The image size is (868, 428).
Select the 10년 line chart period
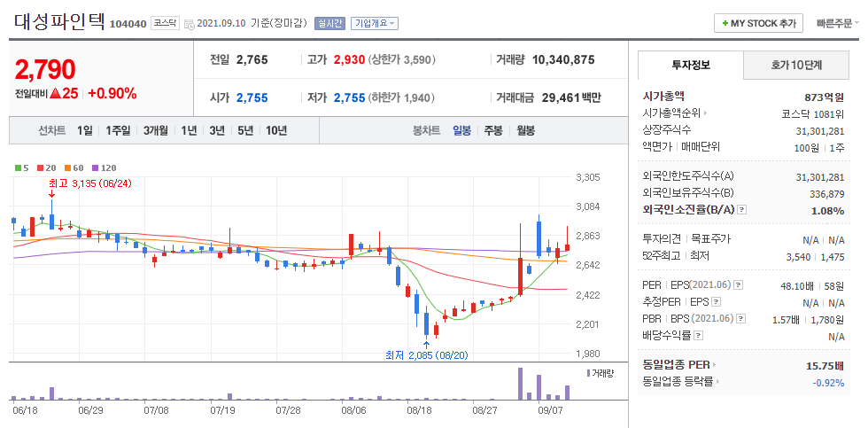tap(275, 130)
